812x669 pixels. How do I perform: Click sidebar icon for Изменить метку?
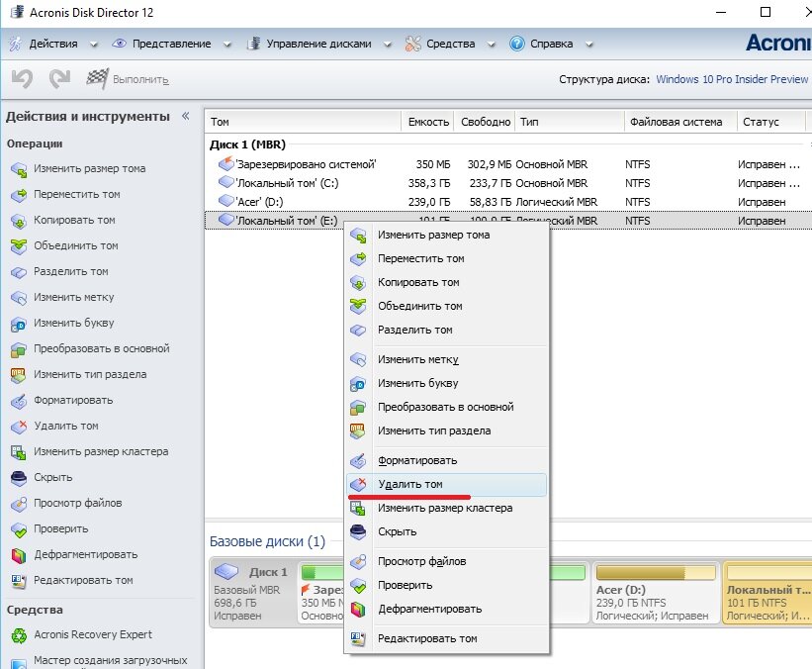19,298
